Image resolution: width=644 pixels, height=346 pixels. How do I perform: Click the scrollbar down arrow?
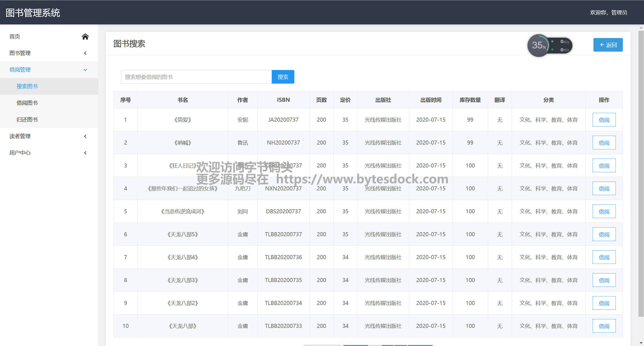coord(641,343)
